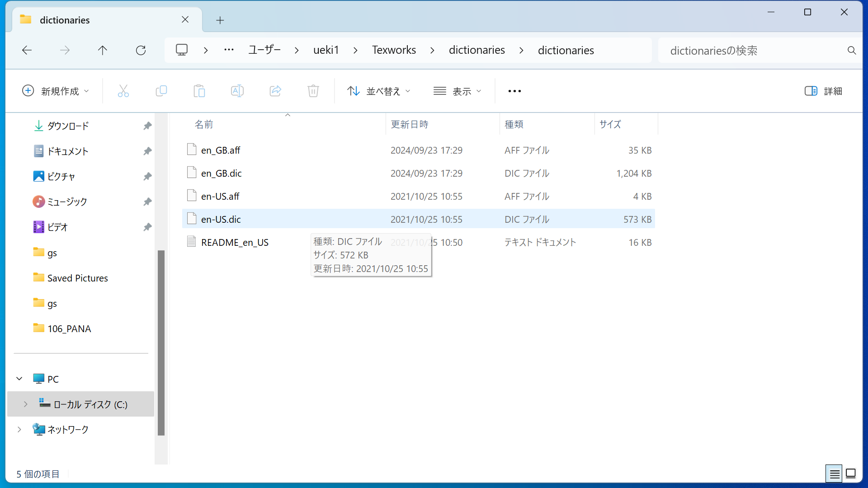The height and width of the screenshot is (488, 868).
Task: Navigate to ueki1 in breadcrumb
Action: click(x=326, y=50)
